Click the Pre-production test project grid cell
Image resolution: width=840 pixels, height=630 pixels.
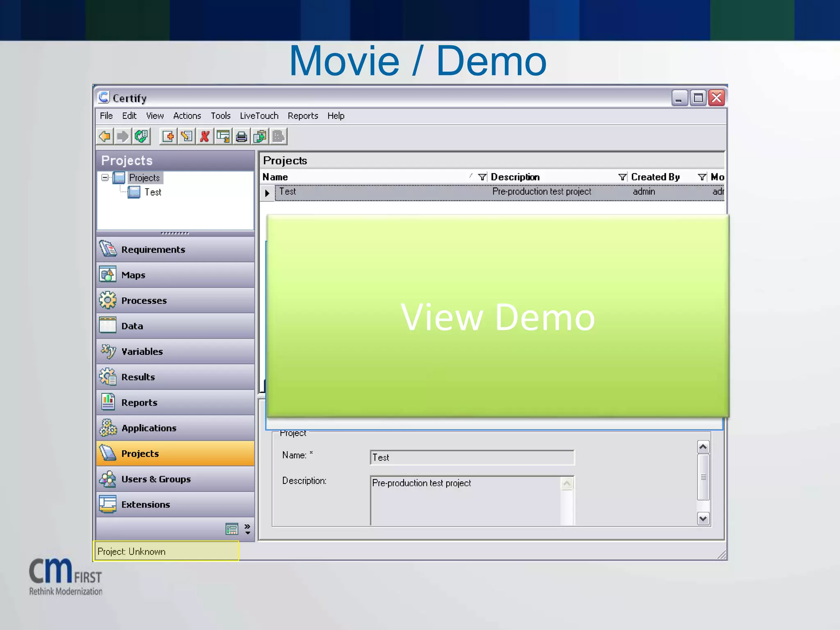pos(541,192)
